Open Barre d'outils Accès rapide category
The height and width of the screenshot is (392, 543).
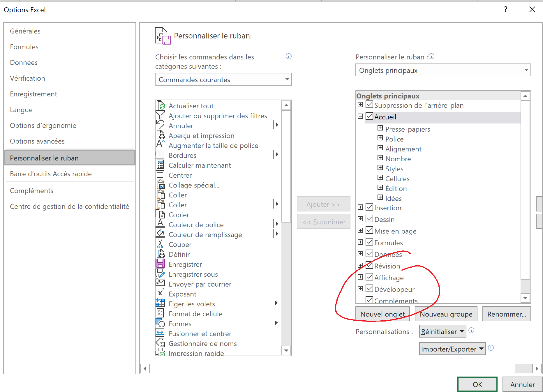point(70,174)
